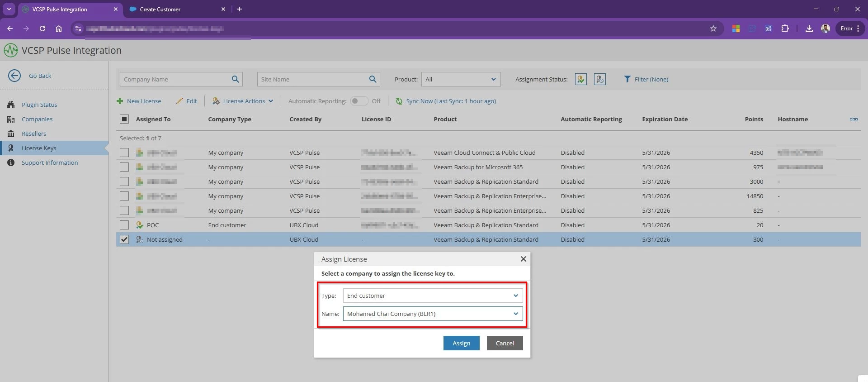Switch to the Create Customer browser tab

(160, 9)
